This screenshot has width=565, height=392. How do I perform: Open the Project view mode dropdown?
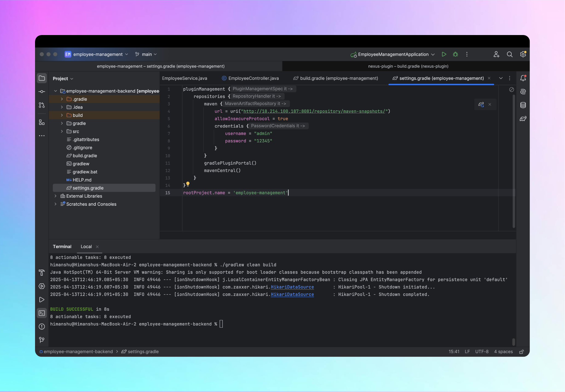(x=63, y=79)
